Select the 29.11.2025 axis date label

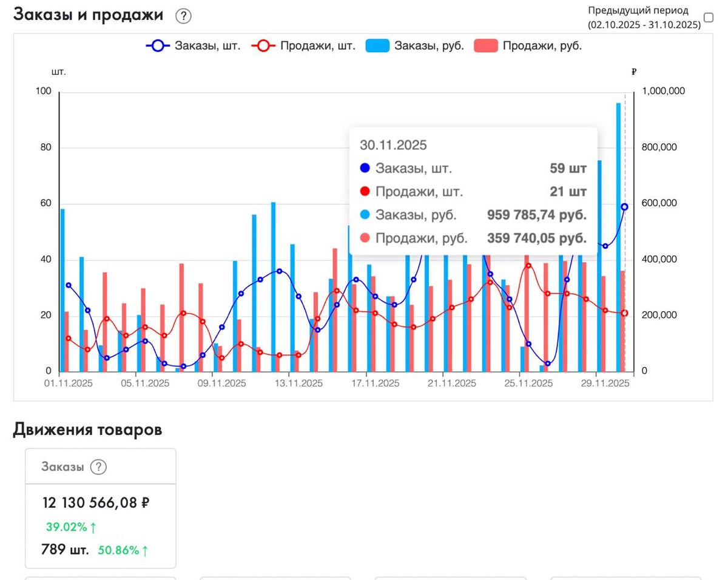click(x=604, y=383)
